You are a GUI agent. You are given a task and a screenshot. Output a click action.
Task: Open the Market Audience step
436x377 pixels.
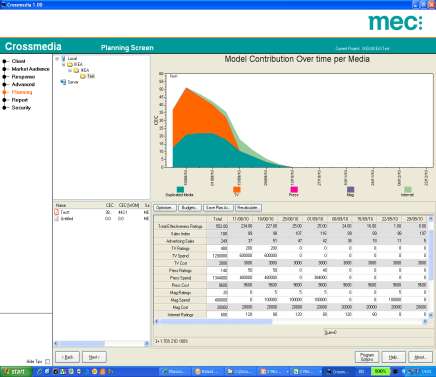(30, 69)
